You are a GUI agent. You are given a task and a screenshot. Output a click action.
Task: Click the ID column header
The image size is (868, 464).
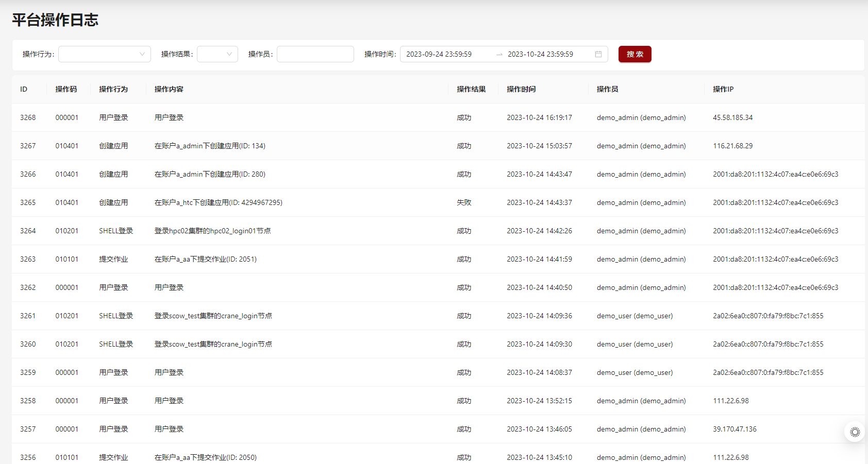24,89
